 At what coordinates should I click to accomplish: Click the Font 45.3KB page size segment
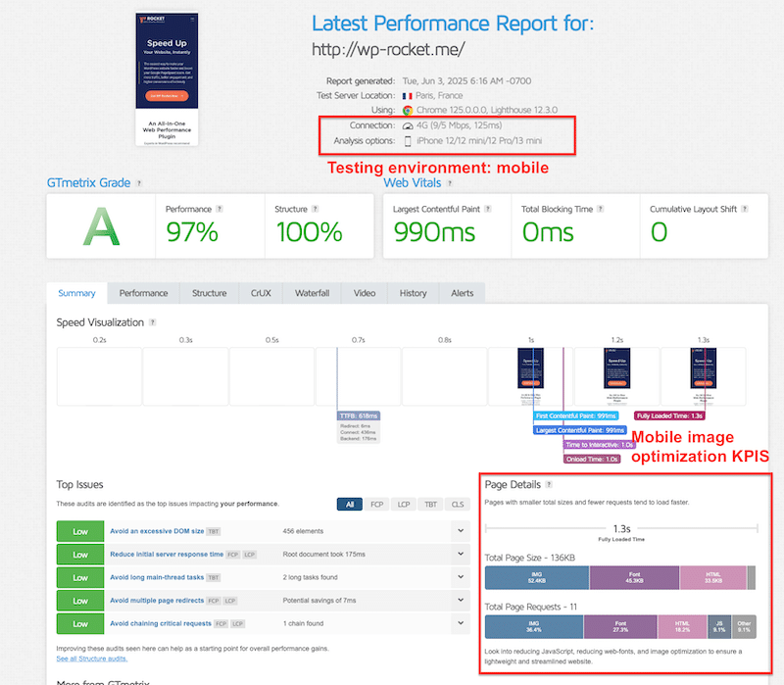tap(634, 578)
